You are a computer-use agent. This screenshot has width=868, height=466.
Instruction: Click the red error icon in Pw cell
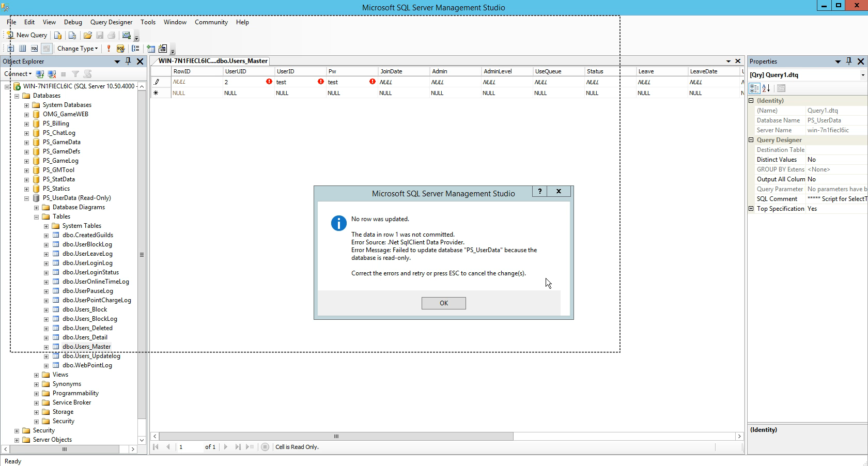[373, 82]
